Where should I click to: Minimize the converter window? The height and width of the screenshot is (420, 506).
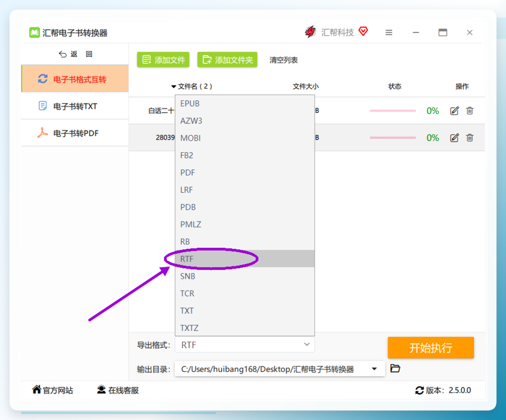coord(416,32)
